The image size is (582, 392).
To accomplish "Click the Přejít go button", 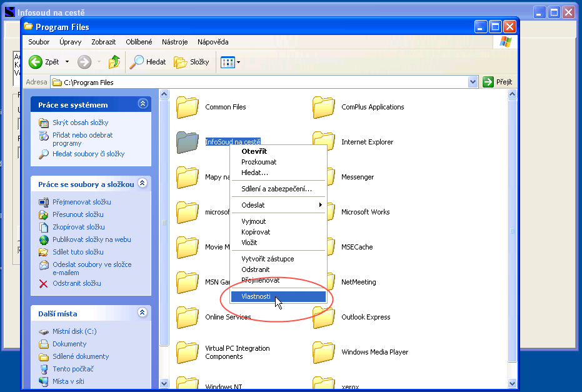I will tap(498, 82).
